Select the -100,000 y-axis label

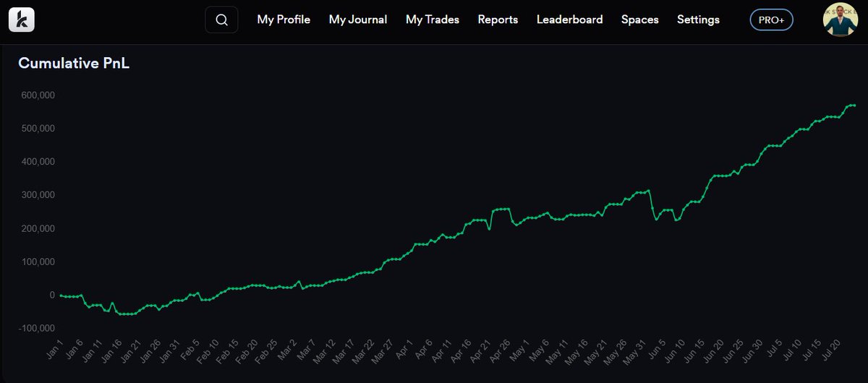[36, 328]
